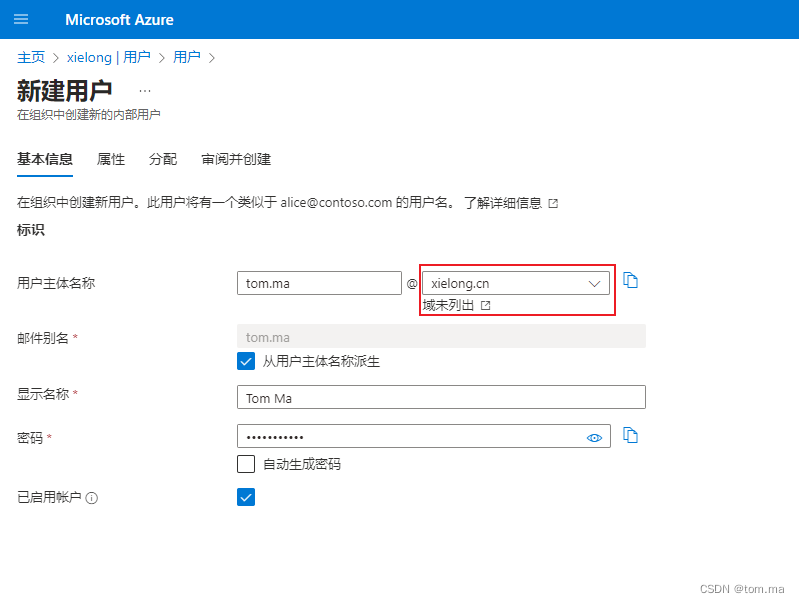
Task: Switch to the 属性 tab
Action: 111,160
